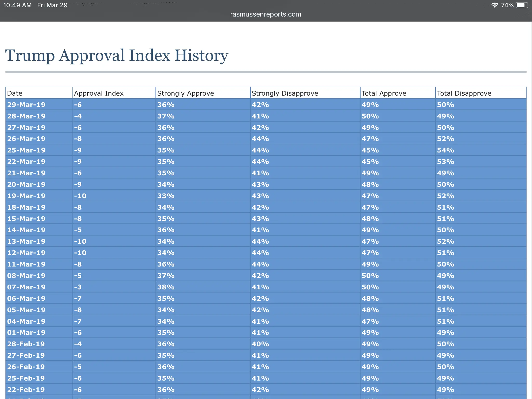532x399 pixels.
Task: Click the 28-Mar-19 Approval Index -4 cell
Action: [78, 116]
